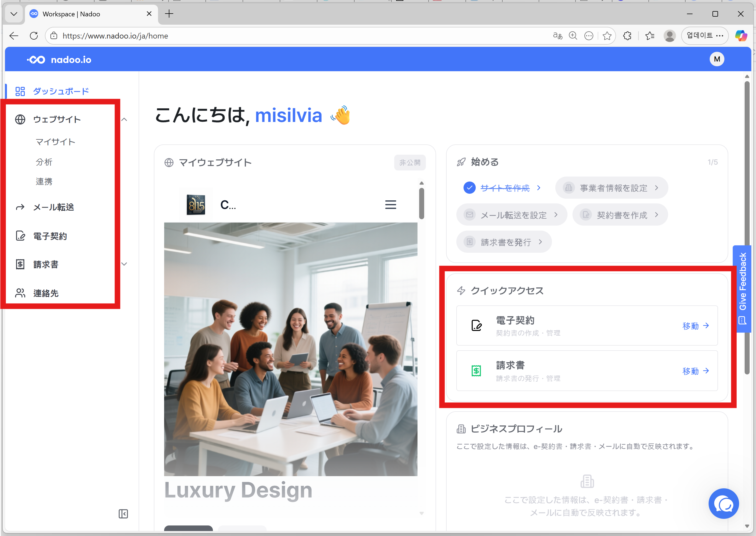Click the more options icon in address bar
756x536 pixels.
click(x=589, y=36)
